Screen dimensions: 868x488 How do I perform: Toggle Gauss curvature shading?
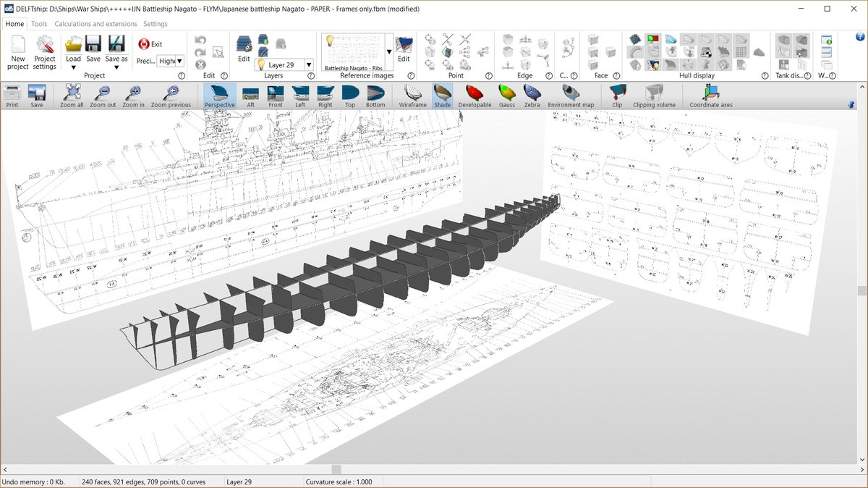pos(507,96)
